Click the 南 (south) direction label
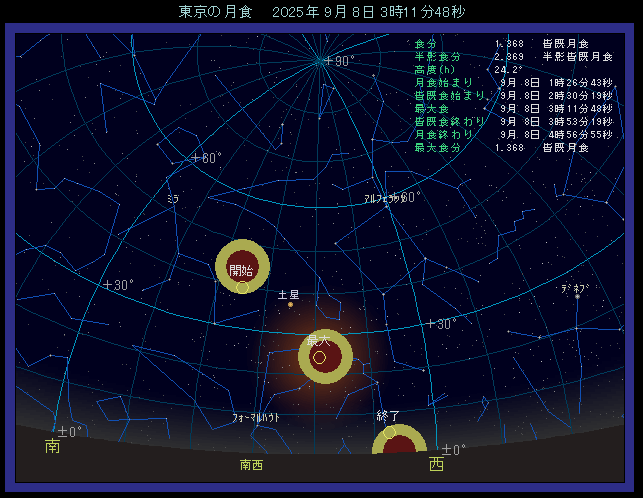 point(52,446)
